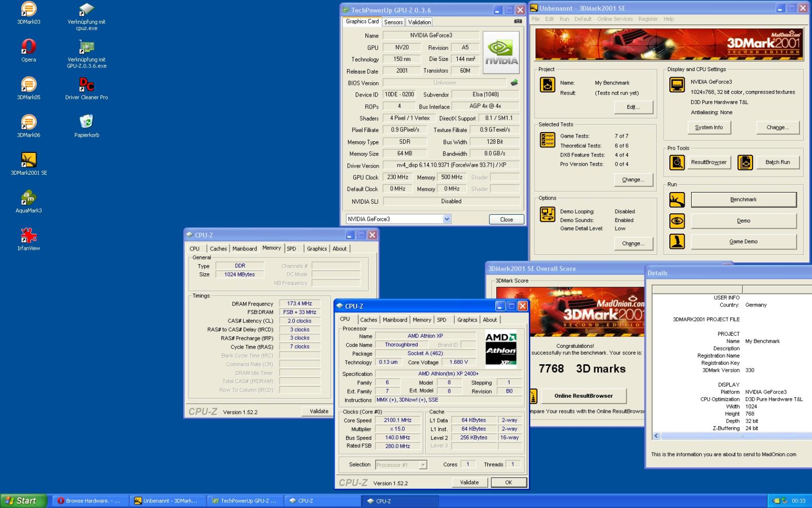Click the ResultBrowser magnifier icon

[x=677, y=163]
